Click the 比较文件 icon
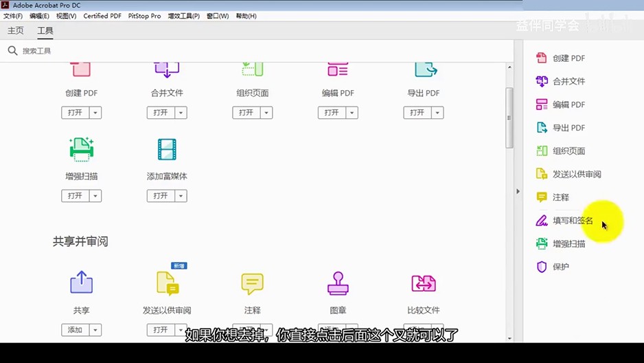Screen dimensions: 644x363 (x=424, y=284)
